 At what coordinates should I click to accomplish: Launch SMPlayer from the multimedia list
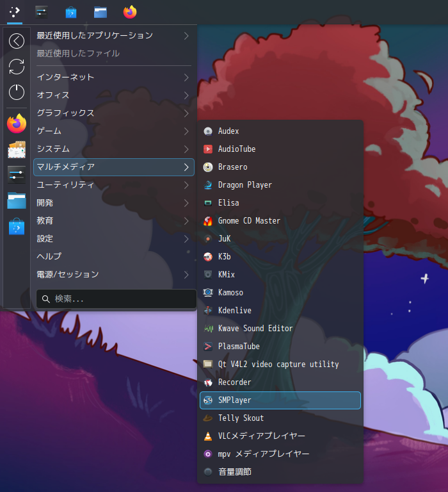pyautogui.click(x=280, y=400)
